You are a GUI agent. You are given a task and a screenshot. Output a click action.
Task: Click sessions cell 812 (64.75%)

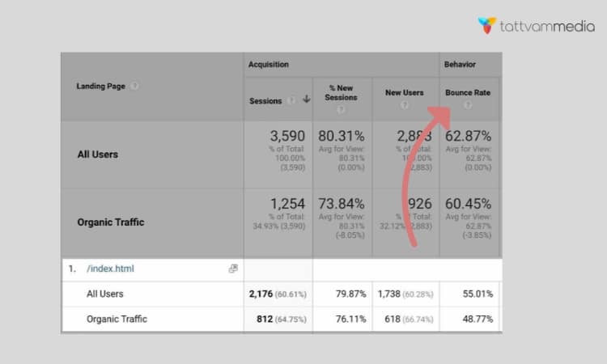point(282,320)
